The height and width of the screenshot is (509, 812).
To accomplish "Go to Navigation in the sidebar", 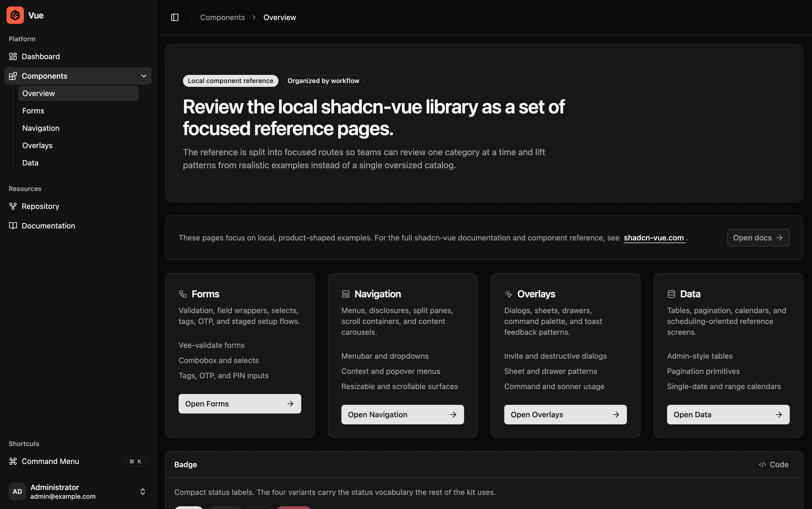I will [78, 128].
